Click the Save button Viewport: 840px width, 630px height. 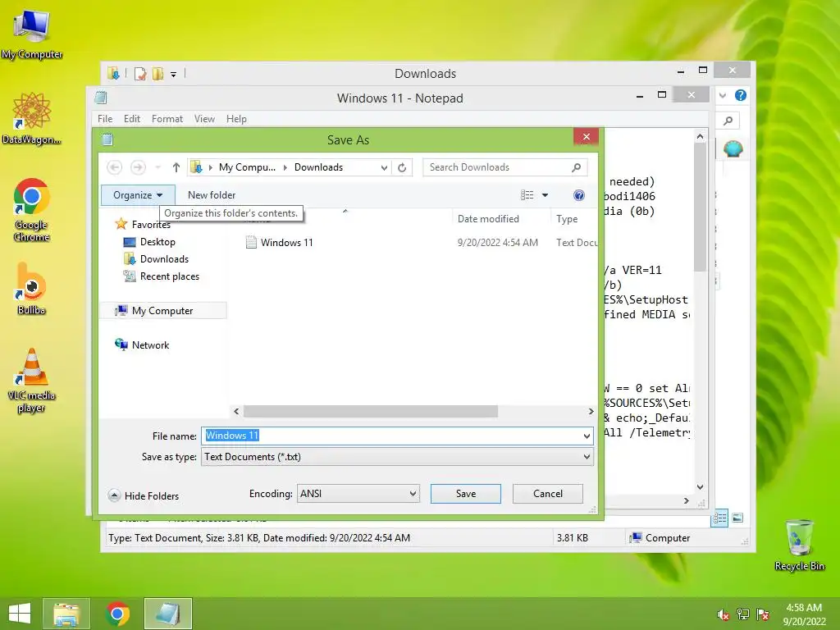[466, 493]
